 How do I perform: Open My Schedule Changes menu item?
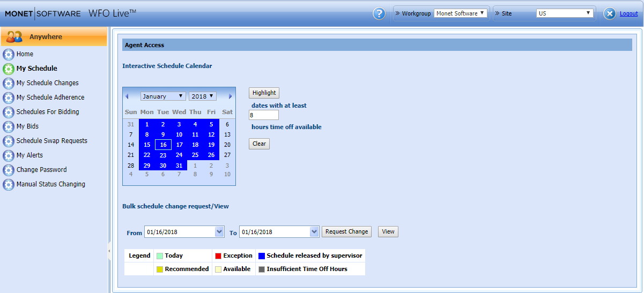pos(47,83)
